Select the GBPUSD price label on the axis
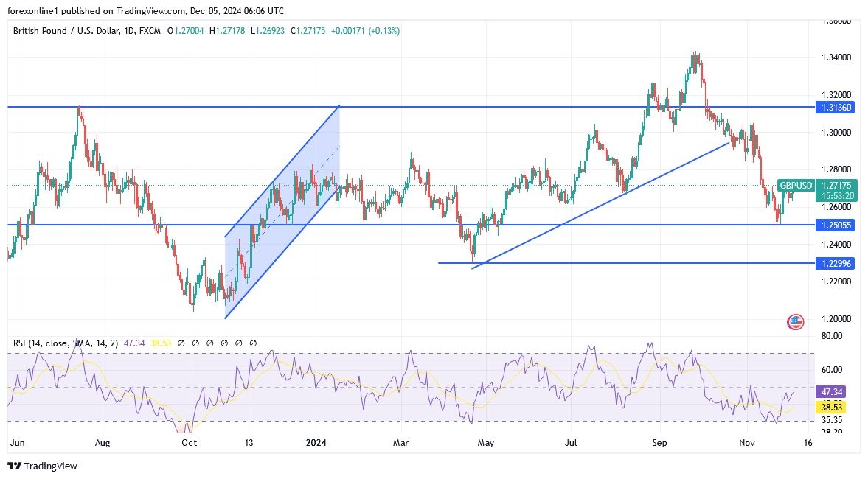 click(796, 186)
